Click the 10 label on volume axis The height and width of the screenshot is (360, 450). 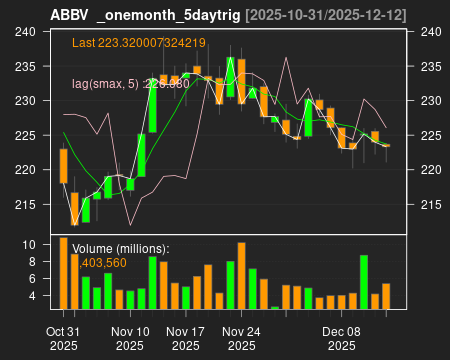29,245
